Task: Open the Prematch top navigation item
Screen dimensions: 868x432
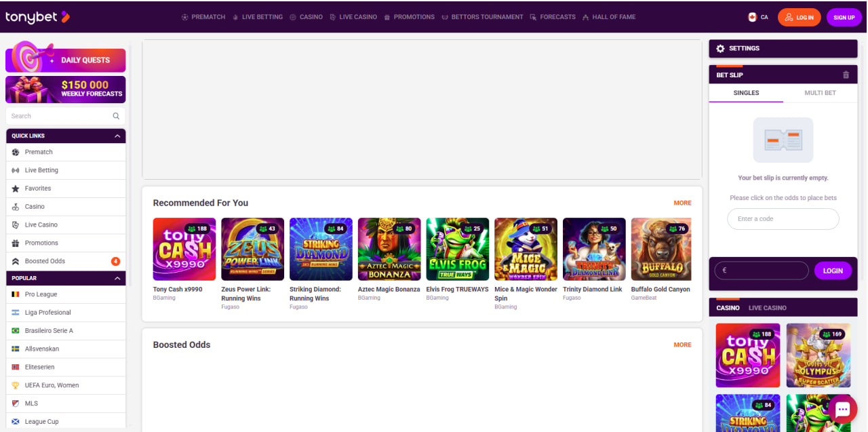Action: (203, 17)
